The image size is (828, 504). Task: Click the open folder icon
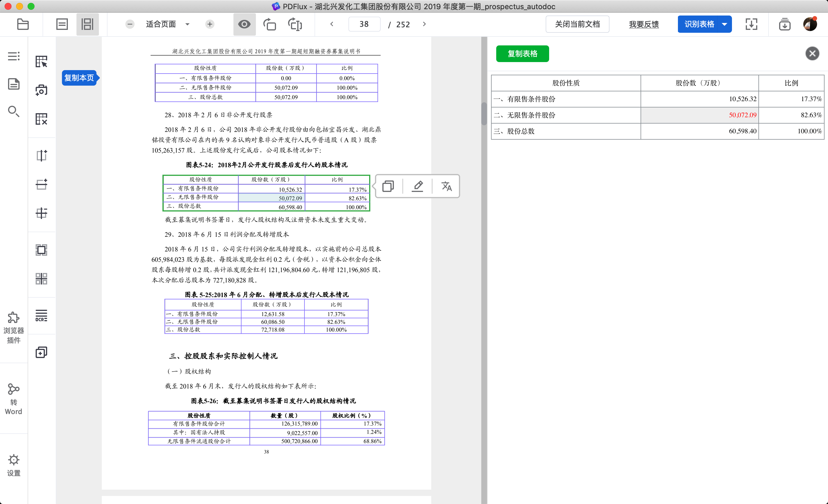[23, 24]
